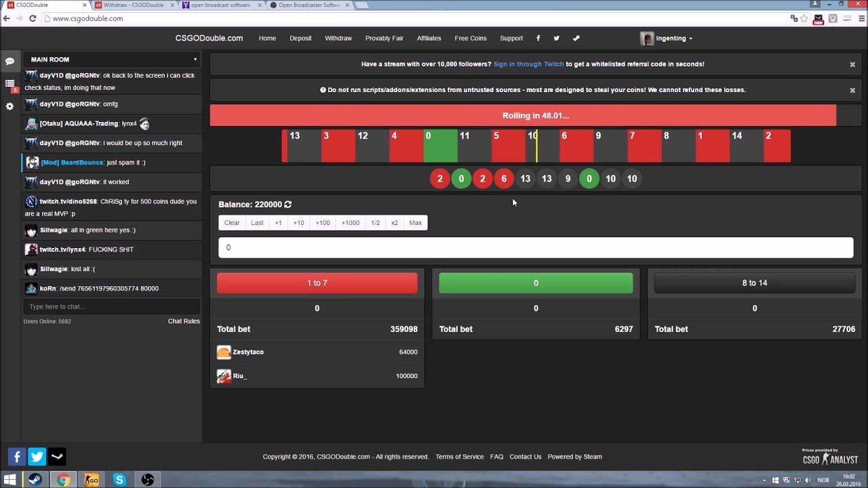
Task: Open the Steam button in footer
Action: 57,457
